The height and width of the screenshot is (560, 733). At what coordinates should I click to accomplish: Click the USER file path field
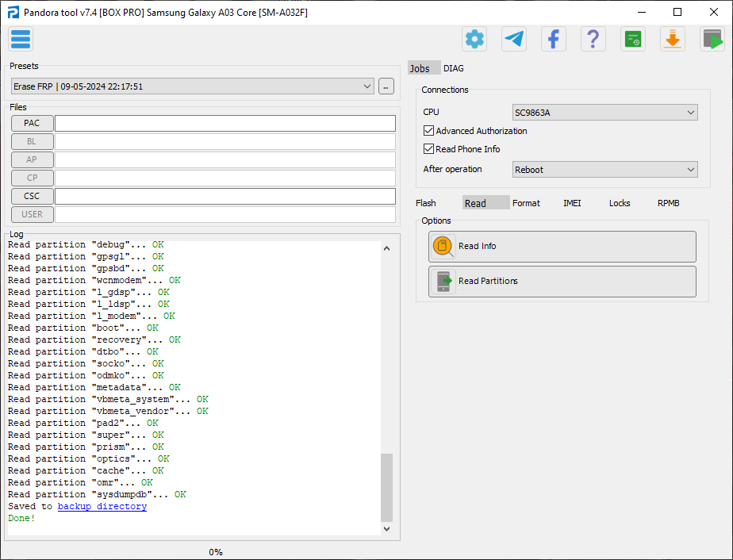pyautogui.click(x=225, y=214)
